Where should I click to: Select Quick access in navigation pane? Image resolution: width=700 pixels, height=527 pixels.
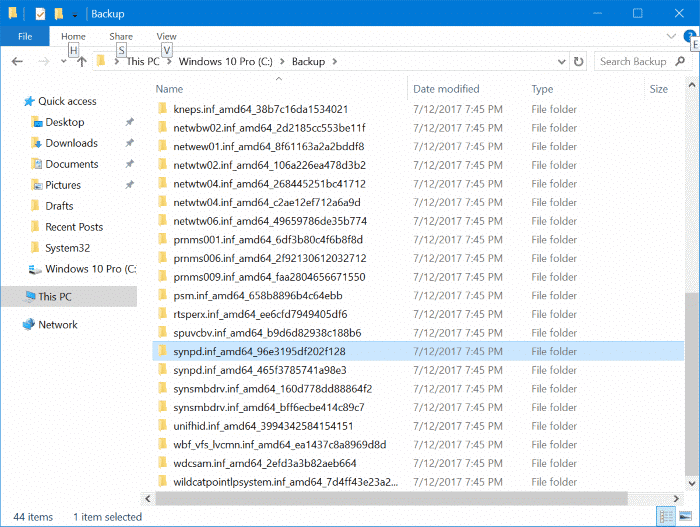(x=67, y=101)
